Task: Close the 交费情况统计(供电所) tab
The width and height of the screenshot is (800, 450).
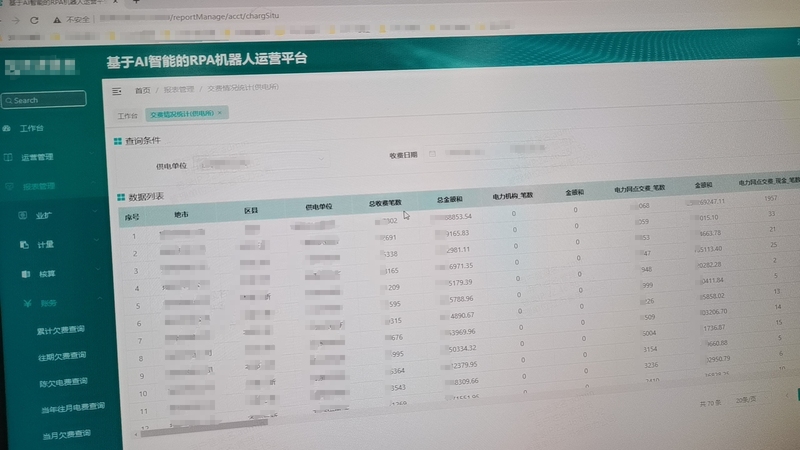Action: coord(220,113)
